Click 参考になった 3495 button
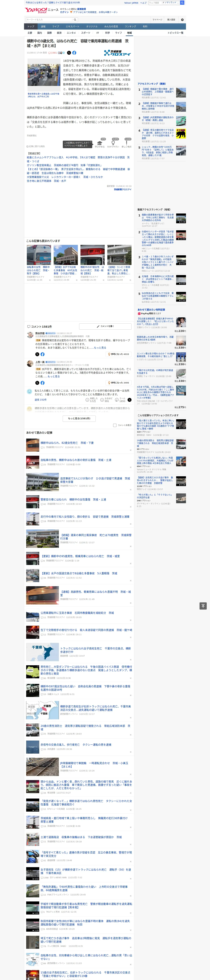210x980 pixels. (119, 383)
